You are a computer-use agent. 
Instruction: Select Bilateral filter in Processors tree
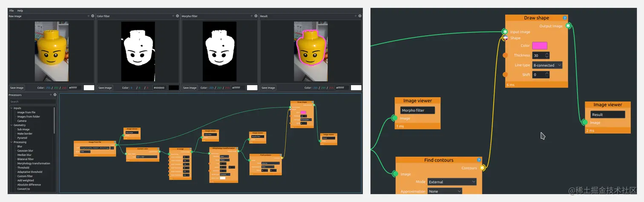26,159
